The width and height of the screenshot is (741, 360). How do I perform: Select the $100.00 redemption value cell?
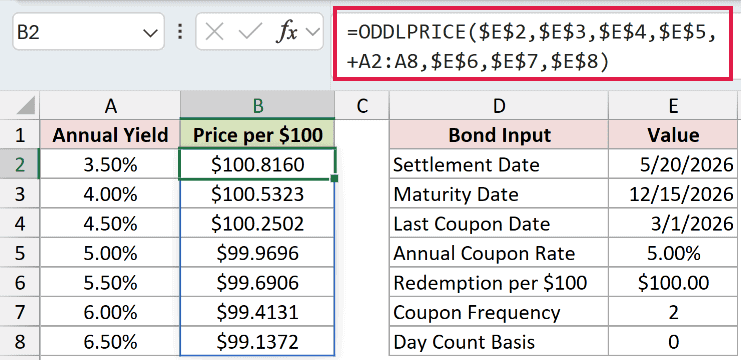[x=673, y=283]
